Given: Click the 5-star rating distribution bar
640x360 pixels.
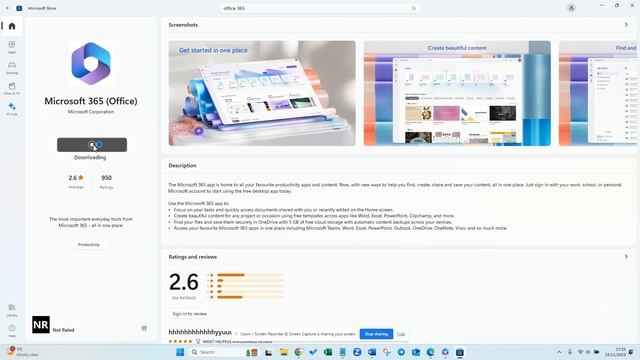Looking at the screenshot, I should pyautogui.click(x=250, y=275).
